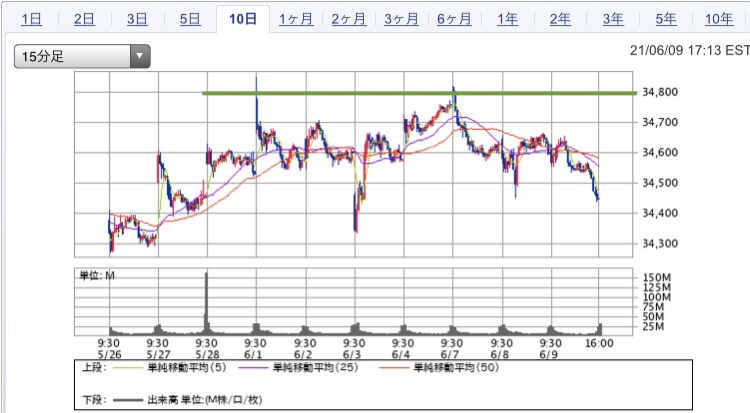This screenshot has width=750, height=413.
Task: Click the 6/3 date axis label
Action: [x=352, y=355]
